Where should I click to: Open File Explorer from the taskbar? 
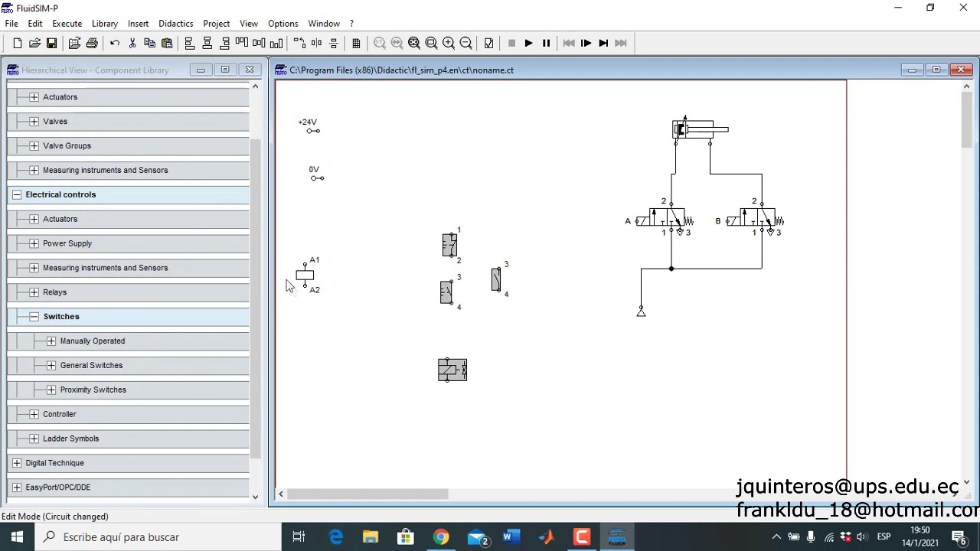pyautogui.click(x=370, y=537)
